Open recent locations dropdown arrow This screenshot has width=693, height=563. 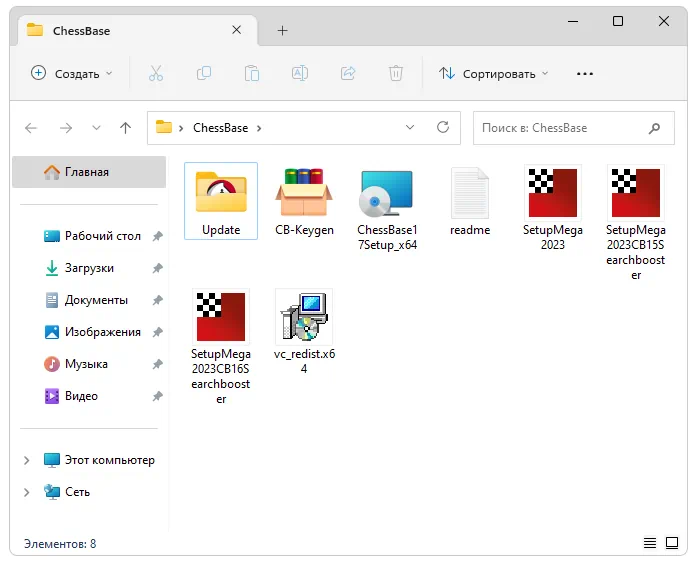(x=96, y=128)
